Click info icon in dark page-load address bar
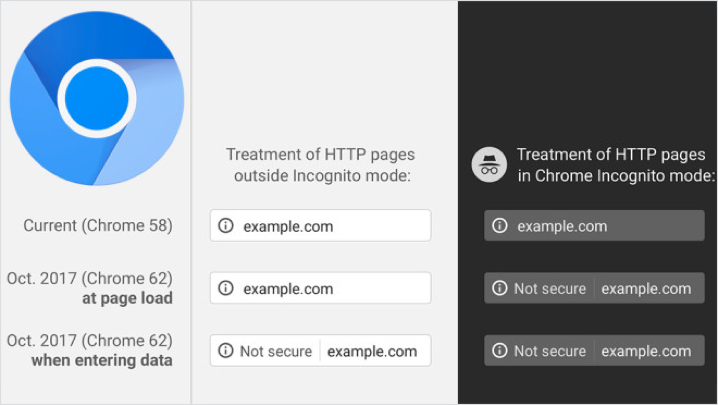 click(500, 289)
